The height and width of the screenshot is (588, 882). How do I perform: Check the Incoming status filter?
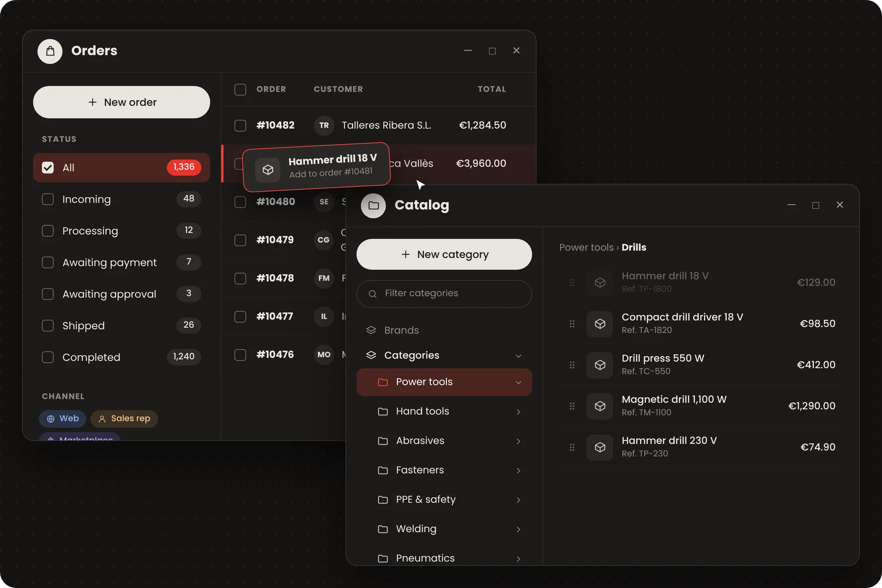pos(48,199)
